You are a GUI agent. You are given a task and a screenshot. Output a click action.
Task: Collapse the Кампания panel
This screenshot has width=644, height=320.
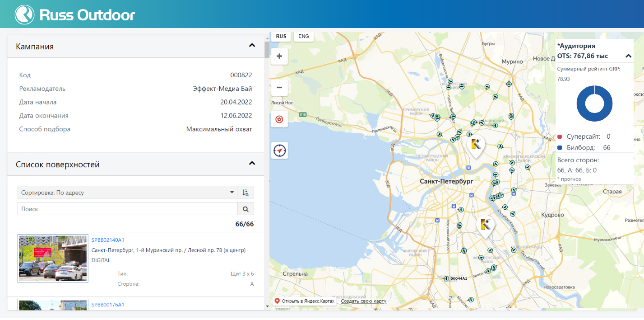pos(252,45)
